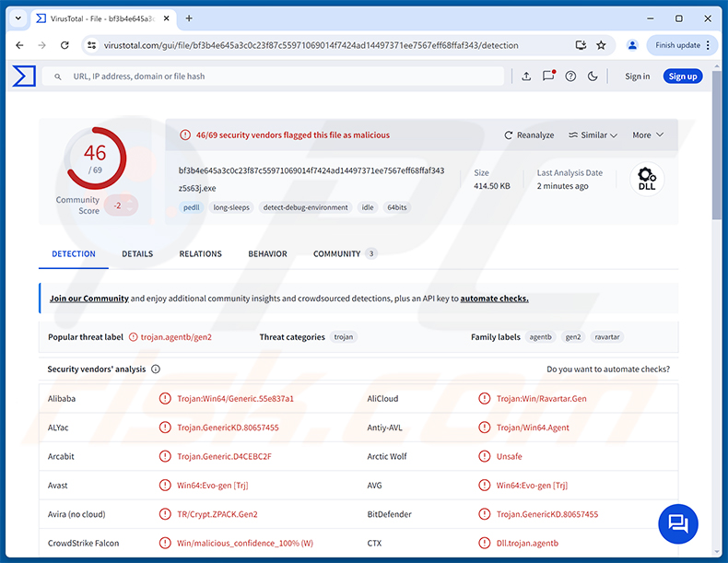Click the alert icon beside Antiy-AVL result
Viewport: 728px width, 563px height.
[x=484, y=428]
